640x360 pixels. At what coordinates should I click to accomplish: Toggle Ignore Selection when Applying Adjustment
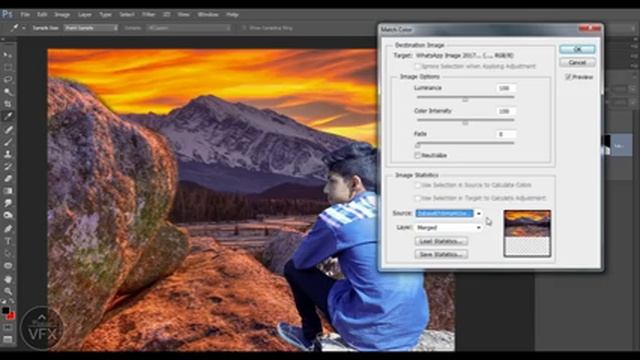tap(417, 66)
